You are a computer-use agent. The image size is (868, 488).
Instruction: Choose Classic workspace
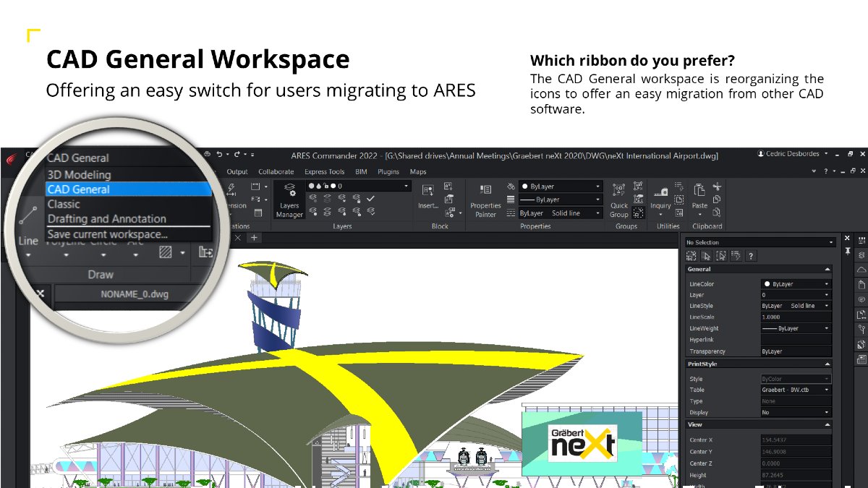pos(129,204)
